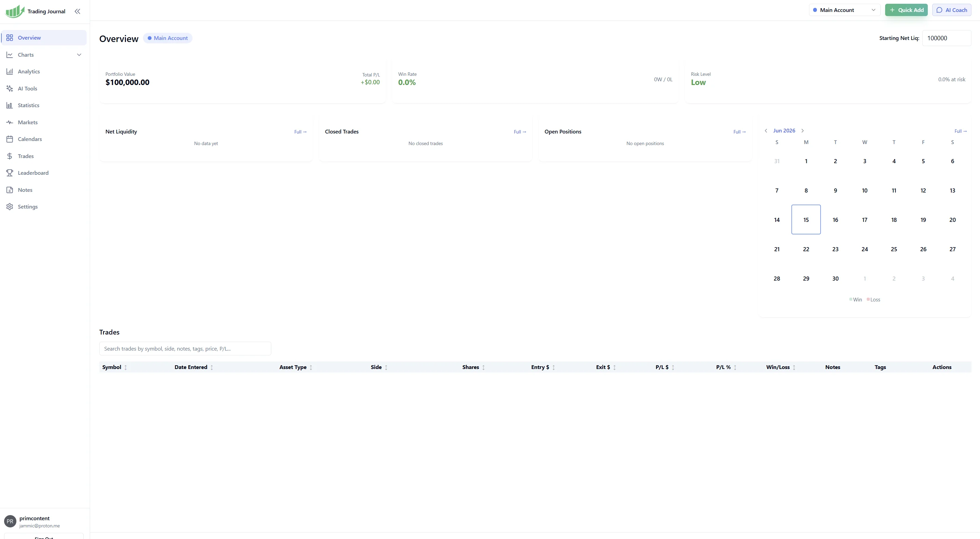This screenshot has width=980, height=539.
Task: Click the Overview grid icon in sidebar
Action: click(x=10, y=38)
